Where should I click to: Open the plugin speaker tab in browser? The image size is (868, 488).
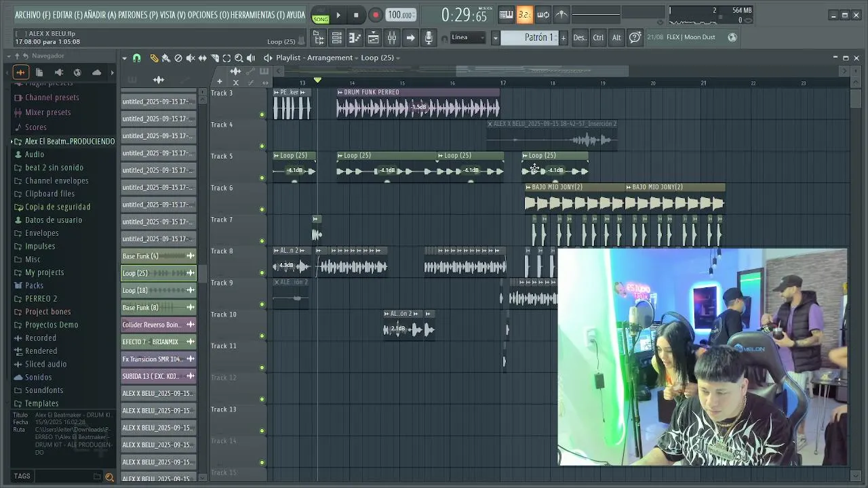click(58, 73)
